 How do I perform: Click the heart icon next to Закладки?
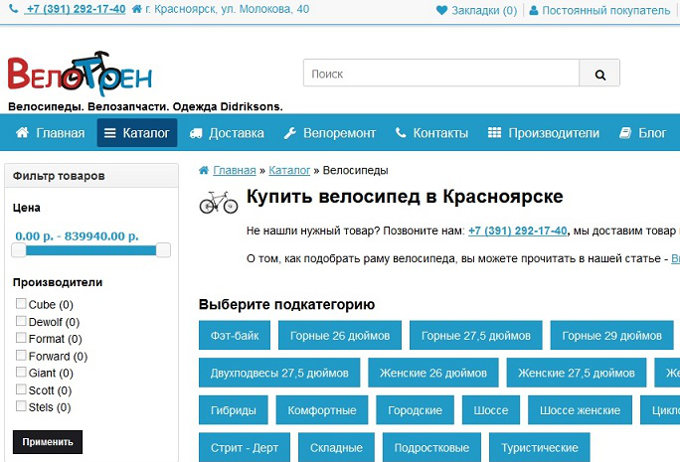pos(441,10)
